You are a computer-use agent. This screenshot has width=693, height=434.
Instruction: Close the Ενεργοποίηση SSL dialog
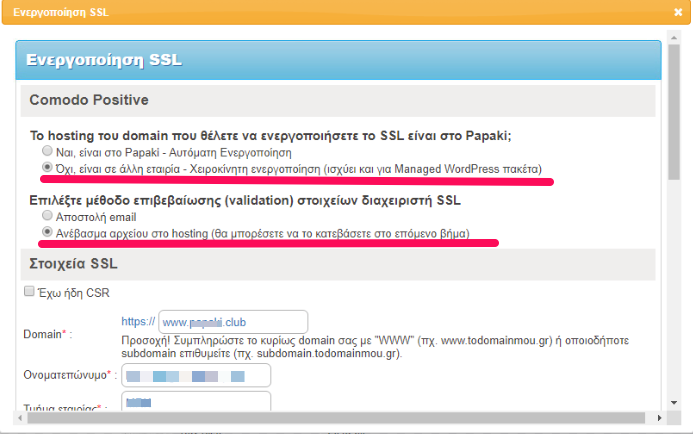click(x=678, y=12)
